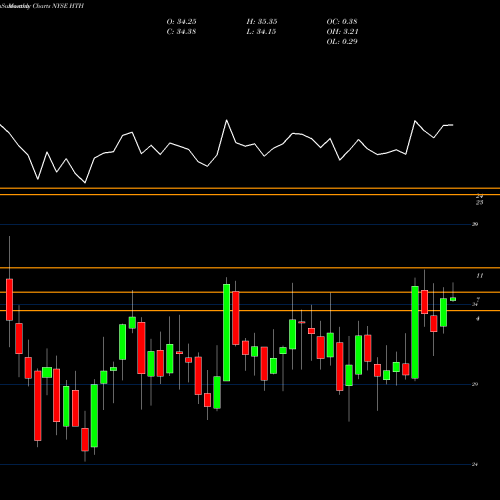Click the indicator line's highest peak
The width and height of the screenshot is (500, 500).
point(227,120)
